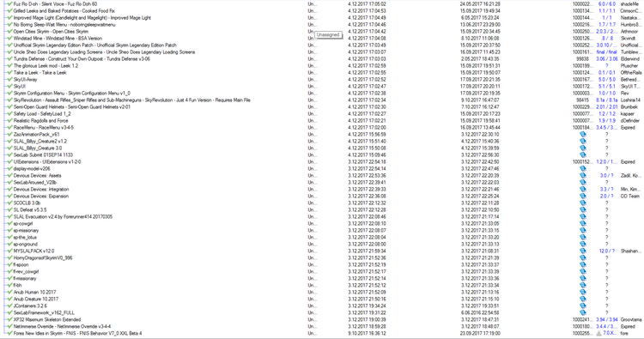Click the flag icon for SCOCLB 3.0b

pyautogui.click(x=583, y=203)
